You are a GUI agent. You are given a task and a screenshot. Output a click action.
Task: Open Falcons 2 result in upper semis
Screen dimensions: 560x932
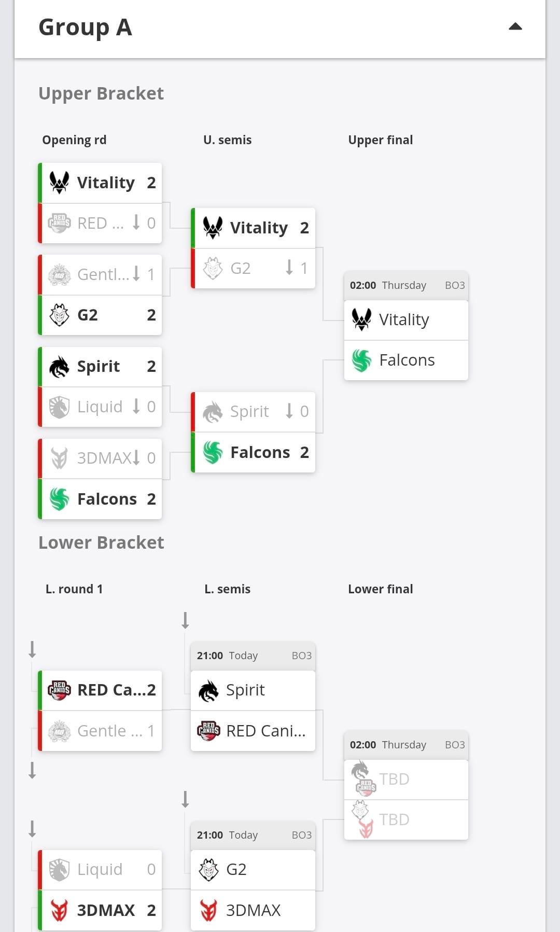pos(254,452)
